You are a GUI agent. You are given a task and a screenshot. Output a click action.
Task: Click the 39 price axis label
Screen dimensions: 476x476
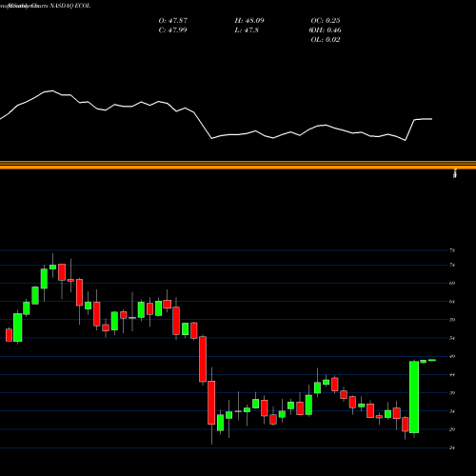(x=452, y=393)
